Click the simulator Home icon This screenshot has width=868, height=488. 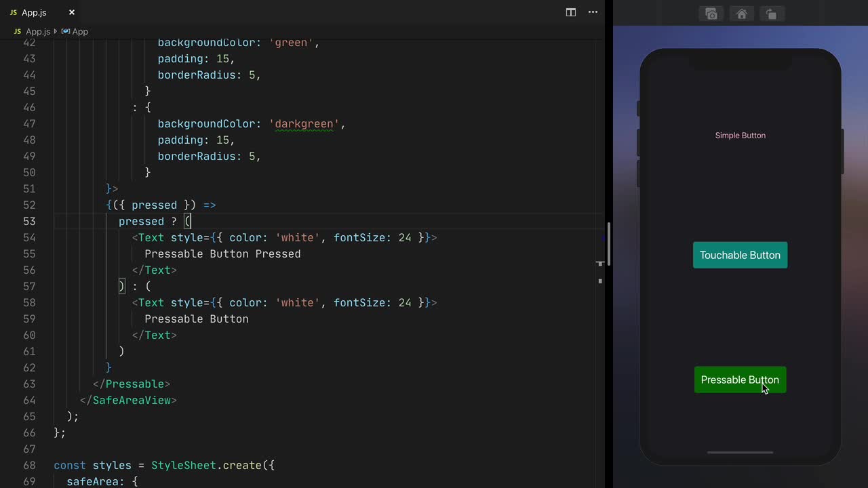click(742, 14)
